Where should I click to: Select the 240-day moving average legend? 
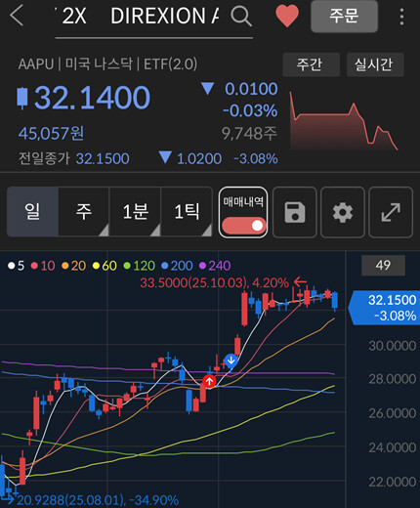pos(215,266)
